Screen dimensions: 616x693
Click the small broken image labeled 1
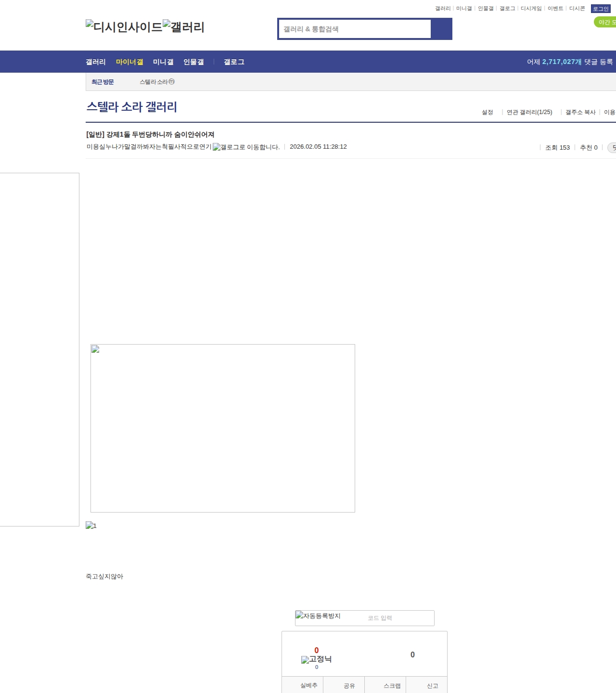pyautogui.click(x=91, y=526)
